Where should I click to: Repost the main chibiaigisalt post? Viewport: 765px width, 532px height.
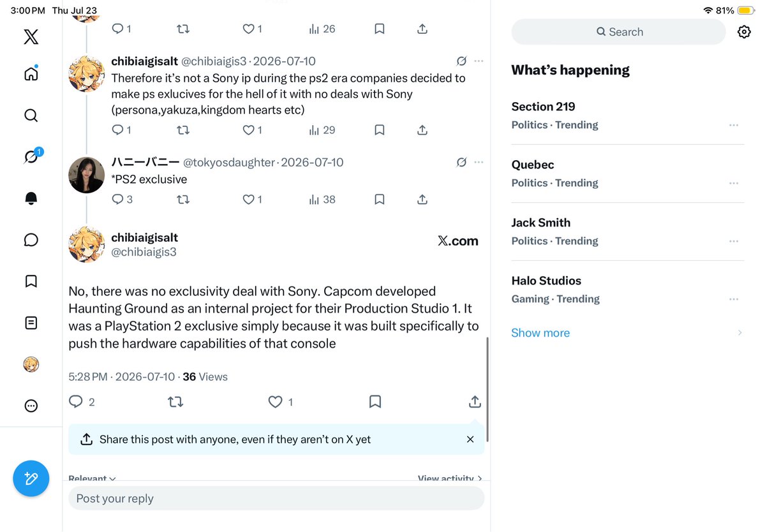(175, 402)
